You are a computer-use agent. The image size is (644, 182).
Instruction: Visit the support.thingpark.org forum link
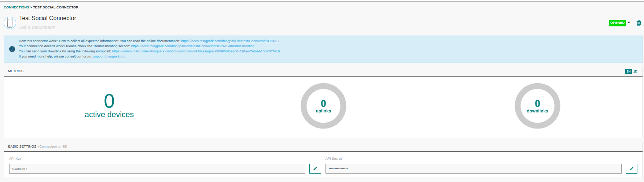pos(109,56)
